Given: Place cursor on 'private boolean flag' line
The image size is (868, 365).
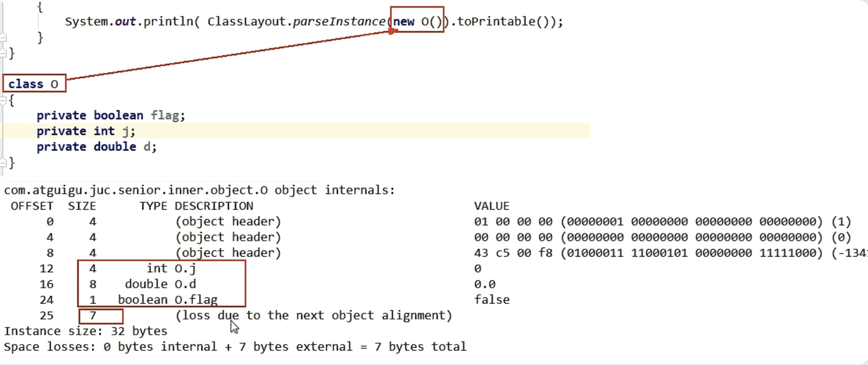Looking at the screenshot, I should [x=110, y=116].
